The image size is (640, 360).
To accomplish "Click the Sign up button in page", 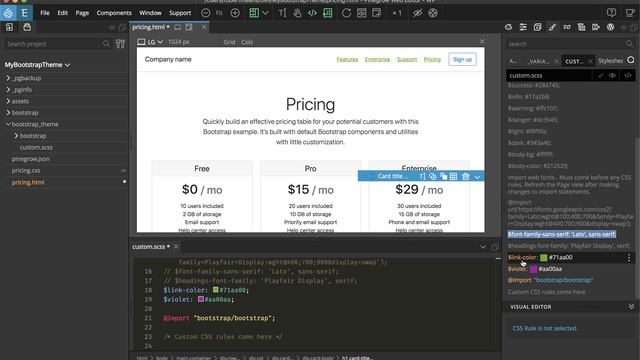I will pyautogui.click(x=462, y=60).
